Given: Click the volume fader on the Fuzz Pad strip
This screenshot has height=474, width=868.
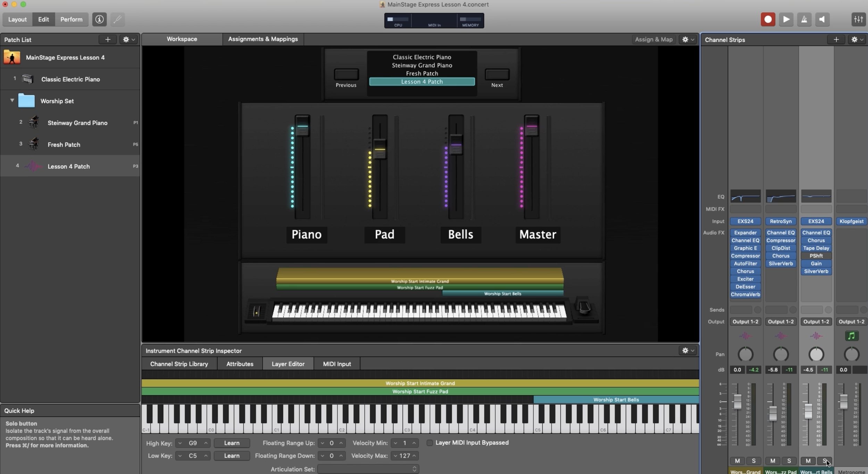Looking at the screenshot, I should point(773,413).
